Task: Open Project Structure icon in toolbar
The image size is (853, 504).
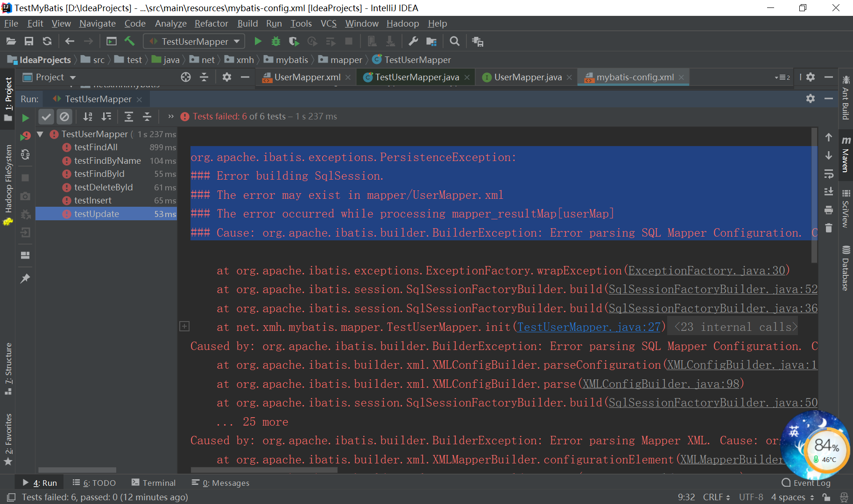Action: click(431, 42)
